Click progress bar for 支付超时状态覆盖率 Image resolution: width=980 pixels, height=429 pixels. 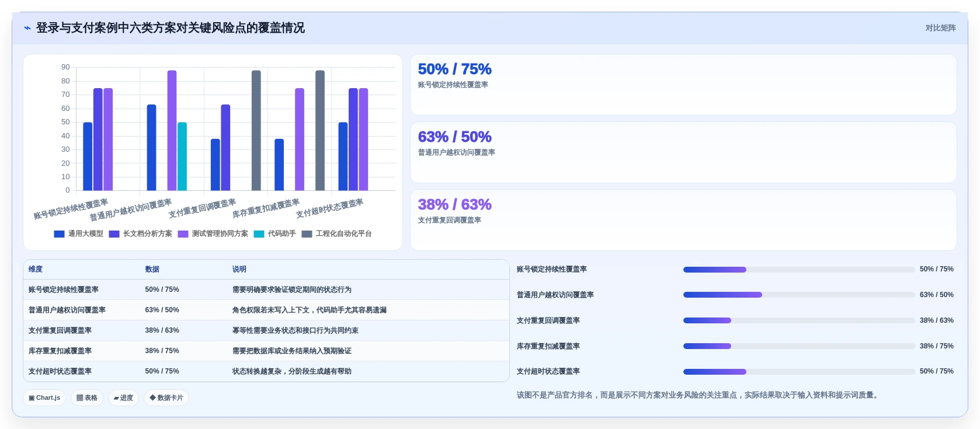799,372
